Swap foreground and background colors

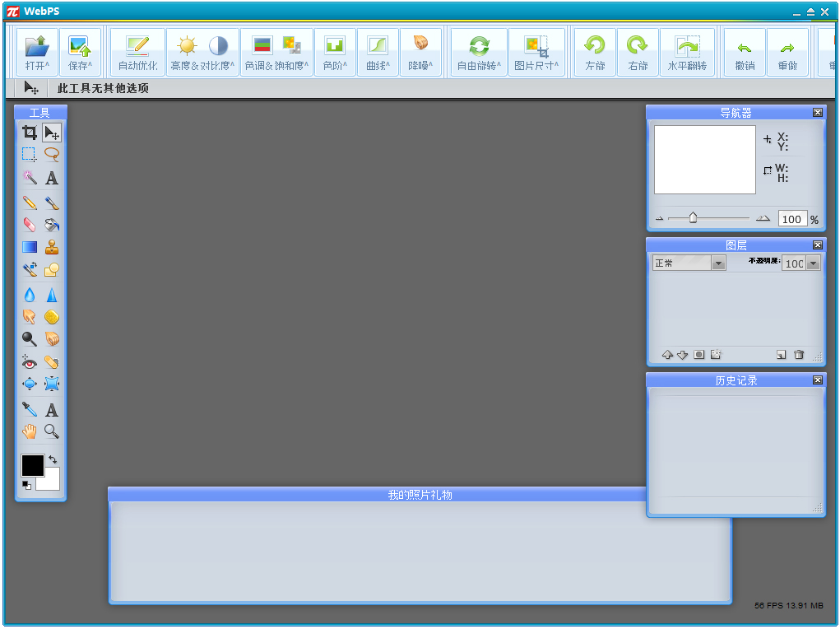(x=53, y=459)
